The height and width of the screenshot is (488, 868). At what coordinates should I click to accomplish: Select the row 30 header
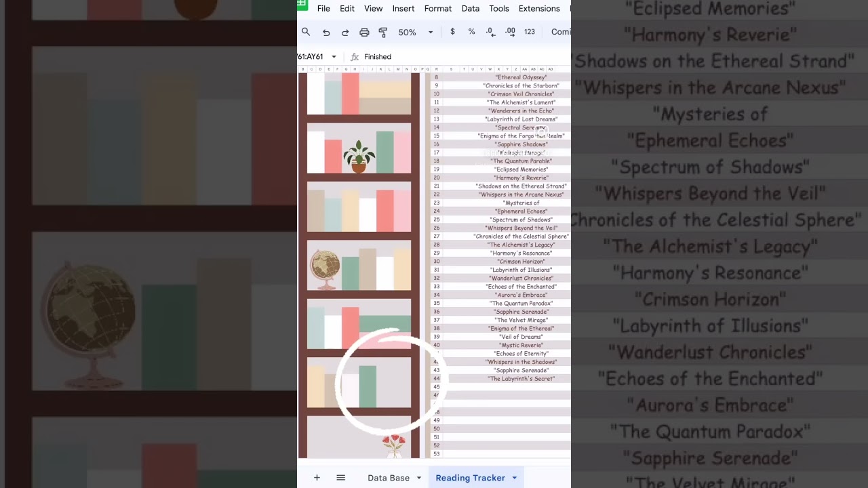(437, 262)
